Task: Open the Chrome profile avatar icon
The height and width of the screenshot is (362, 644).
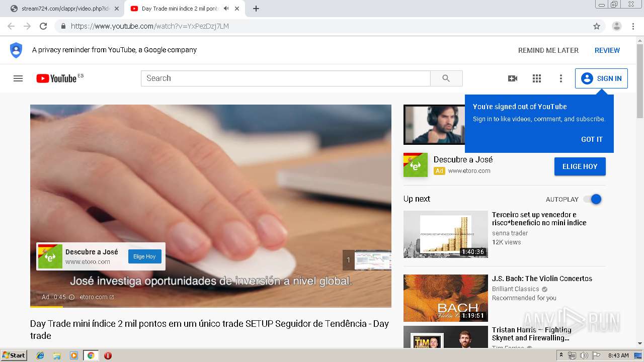Action: [617, 26]
